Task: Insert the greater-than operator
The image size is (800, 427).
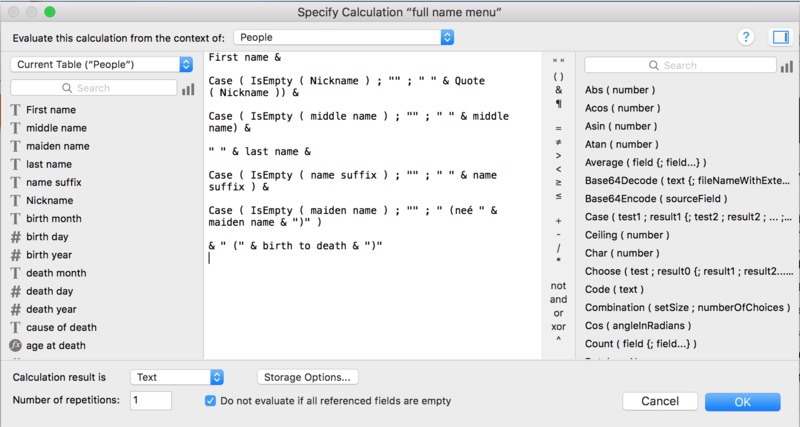Action: 558,156
